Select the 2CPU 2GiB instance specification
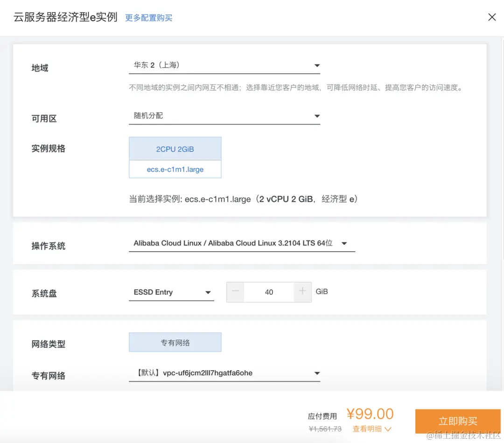This screenshot has height=443, width=504. point(175,148)
